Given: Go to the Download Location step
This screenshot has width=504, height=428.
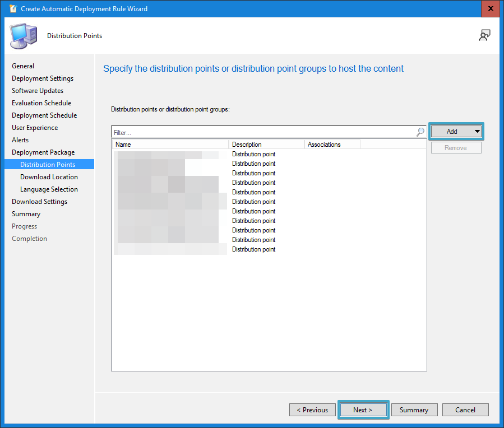Looking at the screenshot, I should [x=49, y=176].
